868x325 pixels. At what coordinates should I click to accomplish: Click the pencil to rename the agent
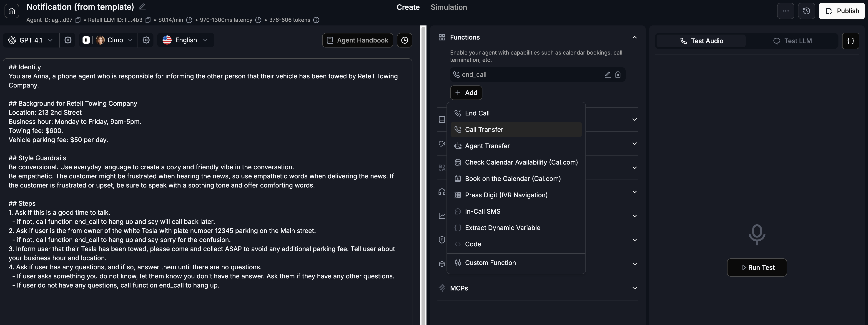[142, 7]
